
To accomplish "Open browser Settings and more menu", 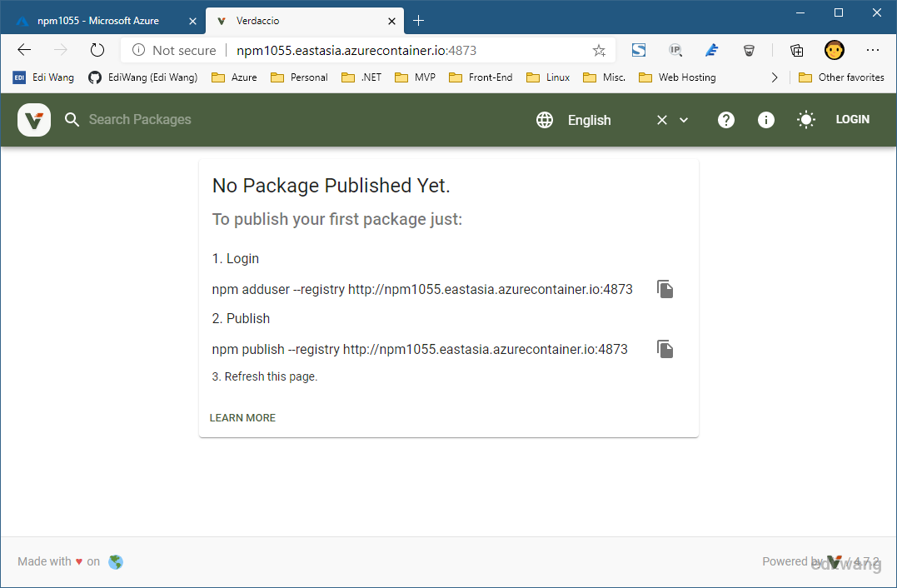I will click(872, 50).
